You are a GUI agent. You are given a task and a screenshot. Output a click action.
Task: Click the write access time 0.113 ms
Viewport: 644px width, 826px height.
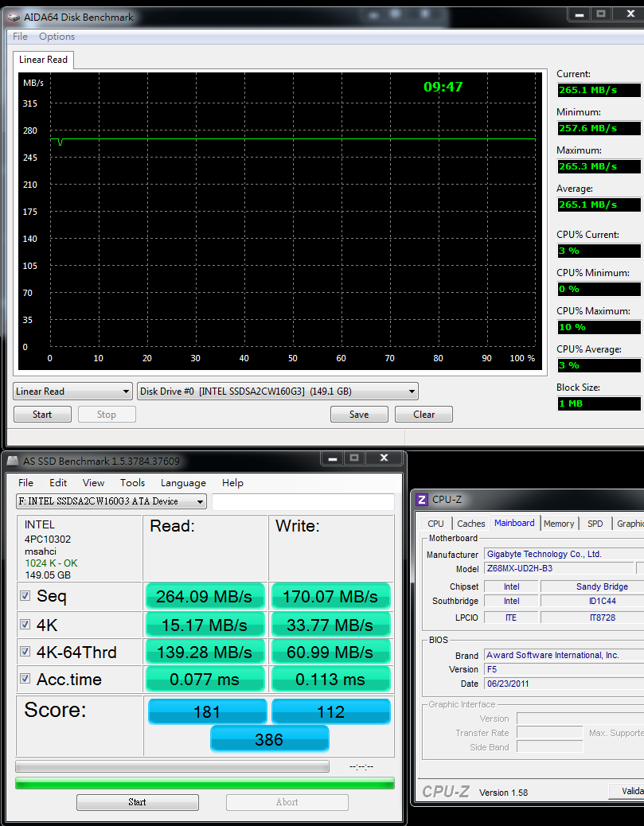330,680
